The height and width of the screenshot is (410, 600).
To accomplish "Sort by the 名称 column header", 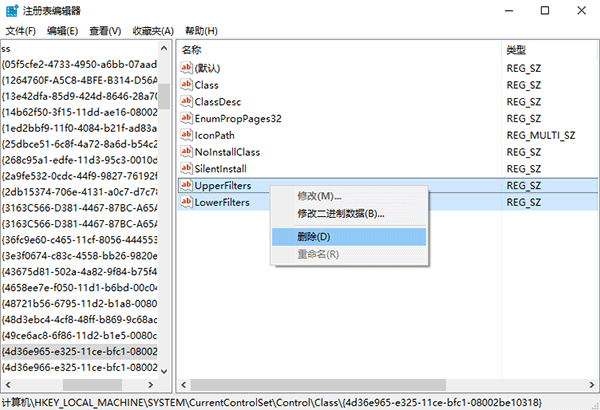I will click(x=191, y=49).
